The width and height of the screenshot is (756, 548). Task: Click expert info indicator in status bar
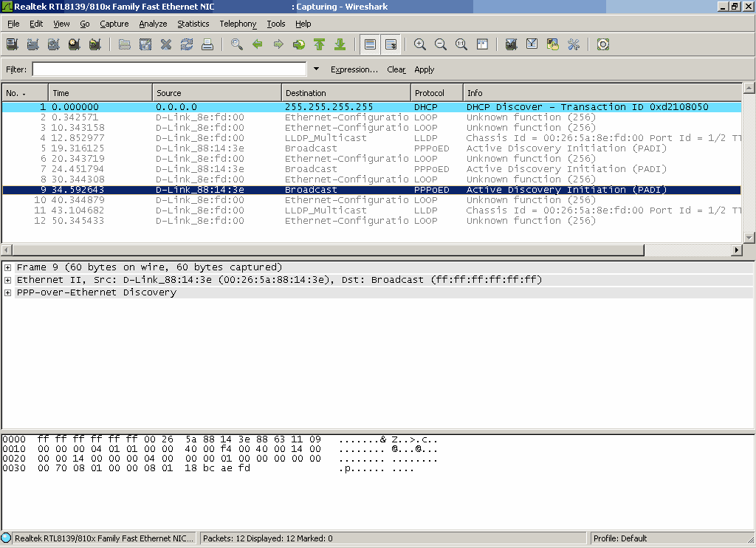pyautogui.click(x=6, y=538)
